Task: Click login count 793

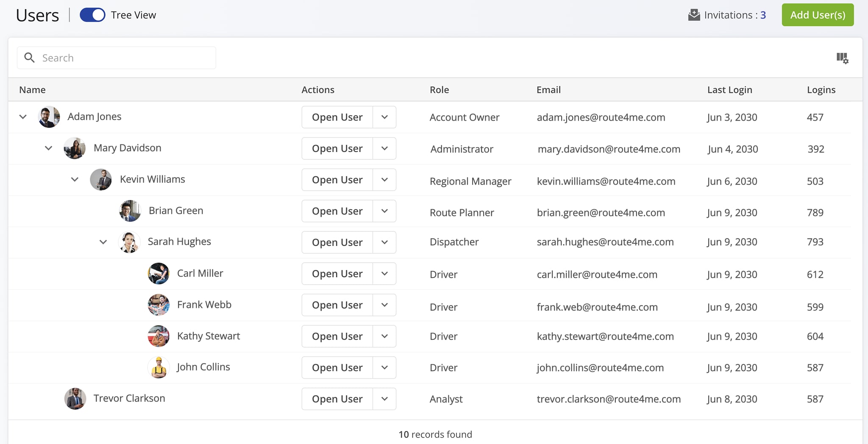Action: click(x=815, y=242)
